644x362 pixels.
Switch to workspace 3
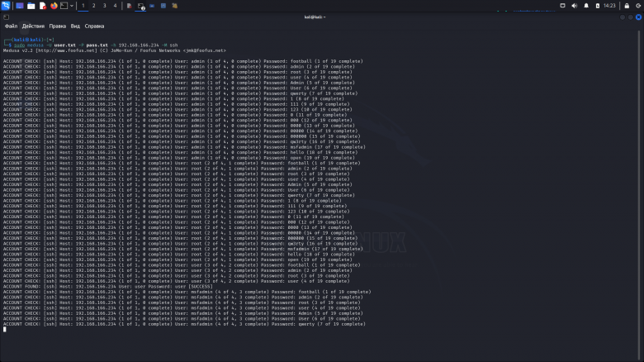pyautogui.click(x=104, y=6)
